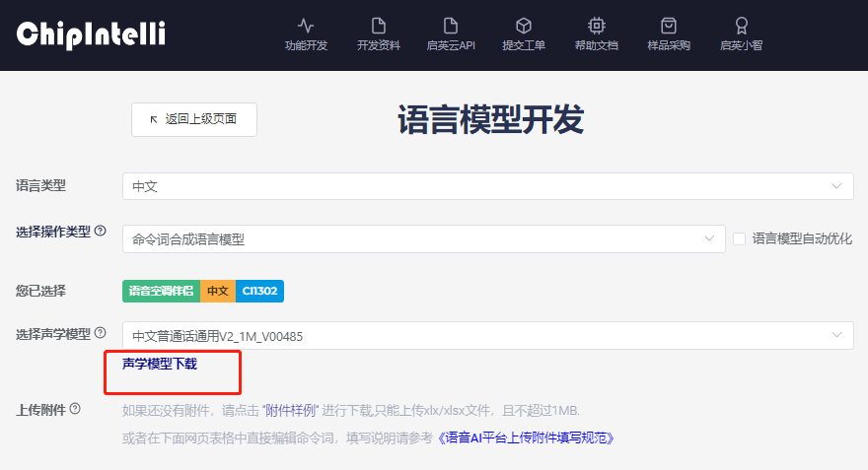Click help icon beside 上传附件
This screenshot has width=868, height=470.
click(x=75, y=409)
